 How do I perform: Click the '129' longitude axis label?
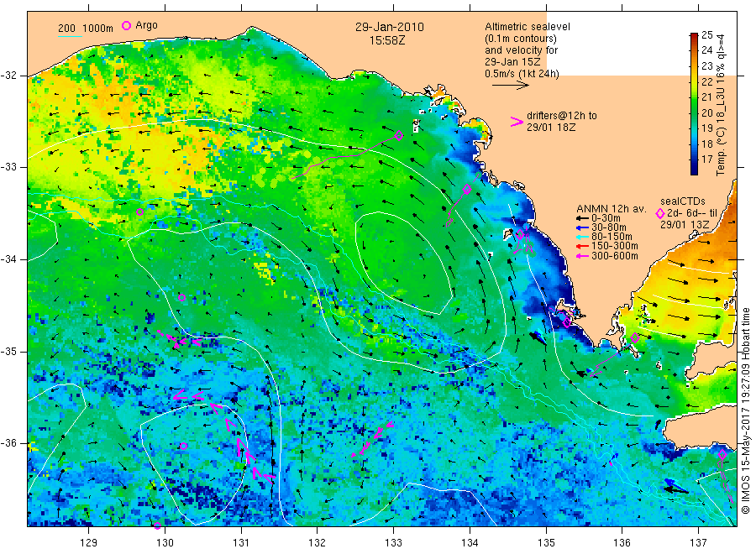pyautogui.click(x=89, y=543)
